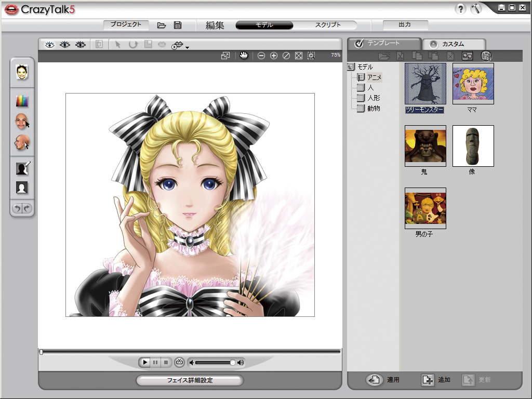Screen dimensions: 532x399
Task: Open lips playback dropdown arrow
Action: pyautogui.click(x=187, y=47)
